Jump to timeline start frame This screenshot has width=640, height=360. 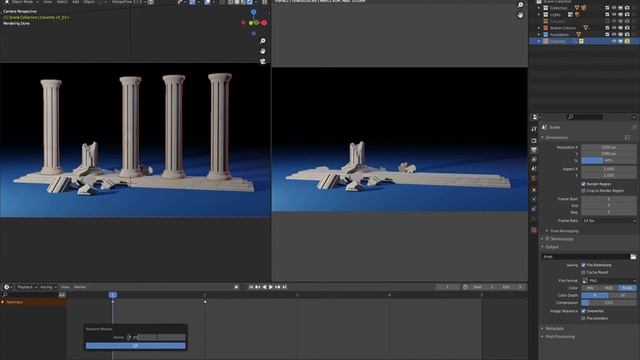click(251, 287)
